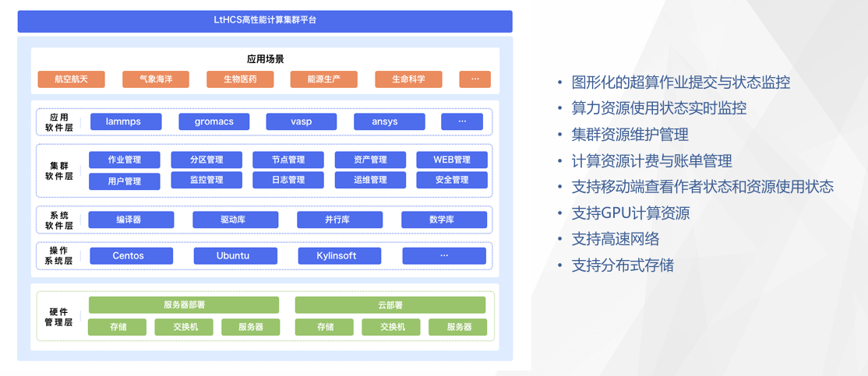Image resolution: width=868 pixels, height=376 pixels.
Task: Click 服务器 box under 云部署
Action: click(x=458, y=327)
